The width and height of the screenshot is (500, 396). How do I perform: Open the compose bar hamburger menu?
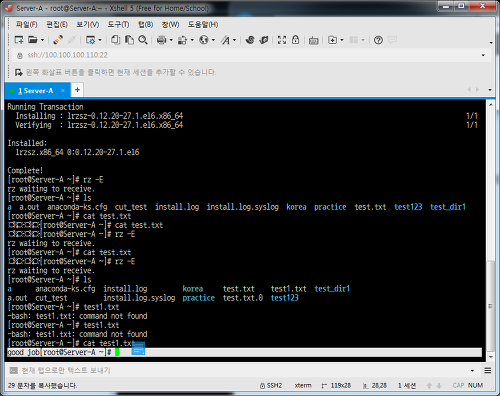tap(488, 370)
